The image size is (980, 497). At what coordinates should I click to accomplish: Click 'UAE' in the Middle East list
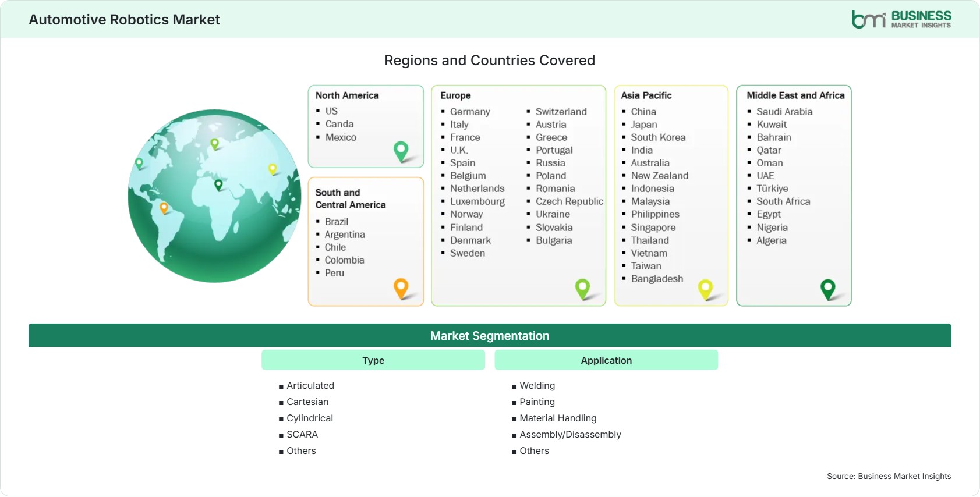pos(765,176)
